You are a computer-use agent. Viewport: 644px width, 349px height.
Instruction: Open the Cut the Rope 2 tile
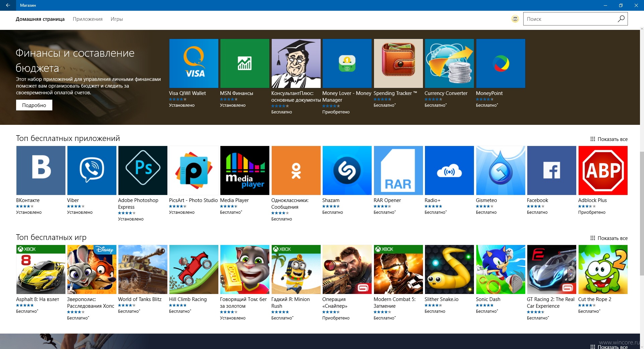(603, 269)
